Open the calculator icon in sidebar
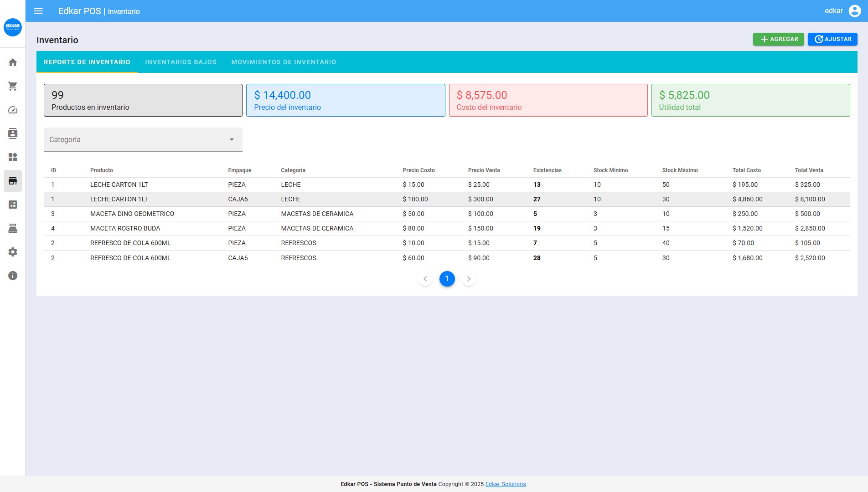The height and width of the screenshot is (492, 868). 13,205
